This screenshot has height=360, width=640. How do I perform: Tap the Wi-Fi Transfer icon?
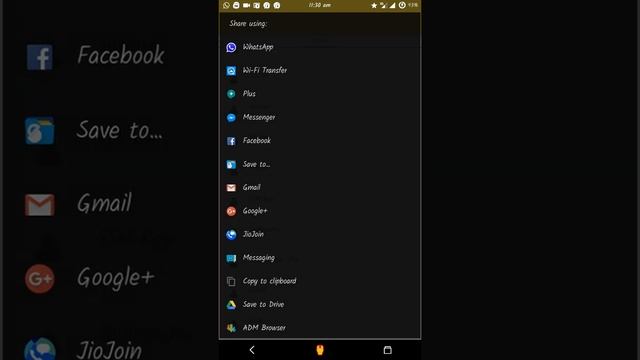point(231,71)
